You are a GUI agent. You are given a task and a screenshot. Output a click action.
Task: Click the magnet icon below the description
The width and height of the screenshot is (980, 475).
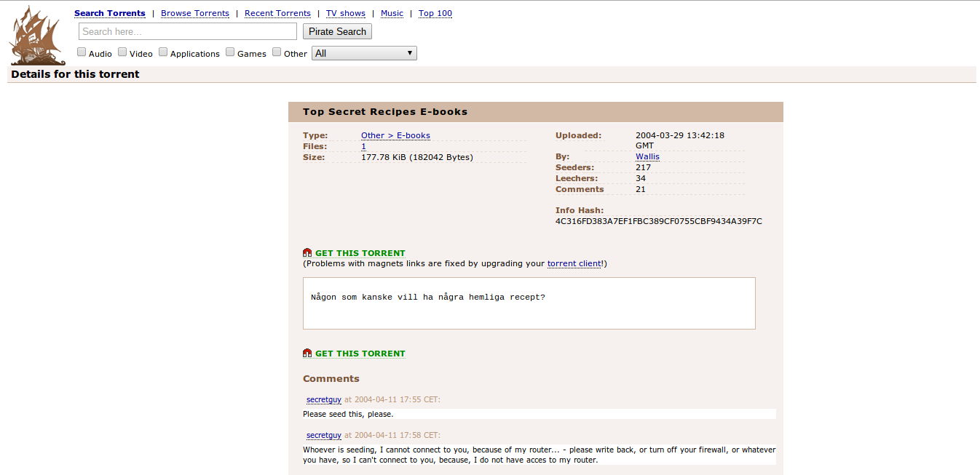[307, 354]
